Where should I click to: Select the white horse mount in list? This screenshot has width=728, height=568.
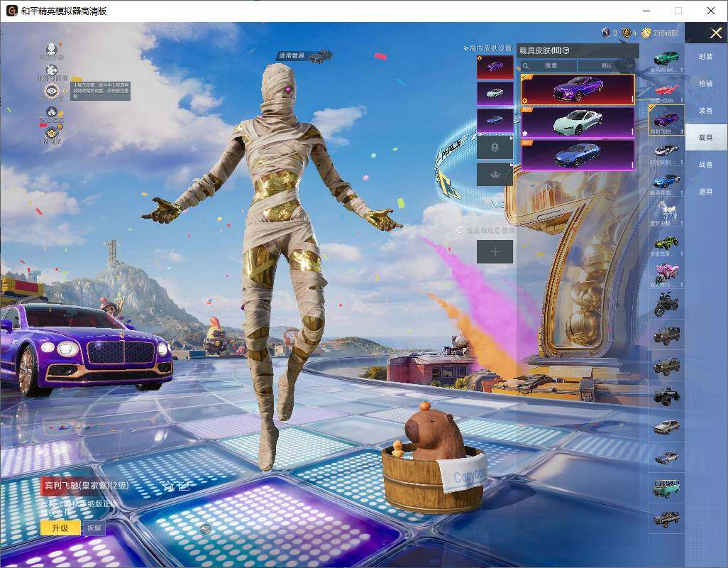(667, 212)
